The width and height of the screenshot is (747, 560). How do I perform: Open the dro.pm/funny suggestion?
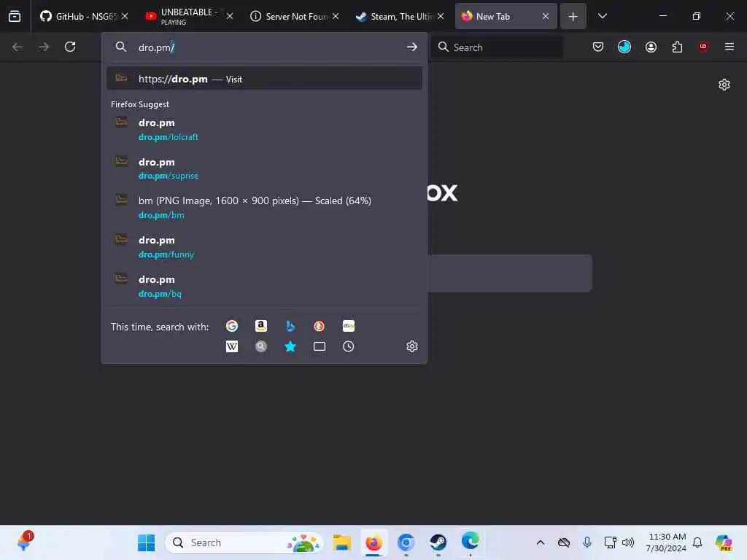coord(264,246)
